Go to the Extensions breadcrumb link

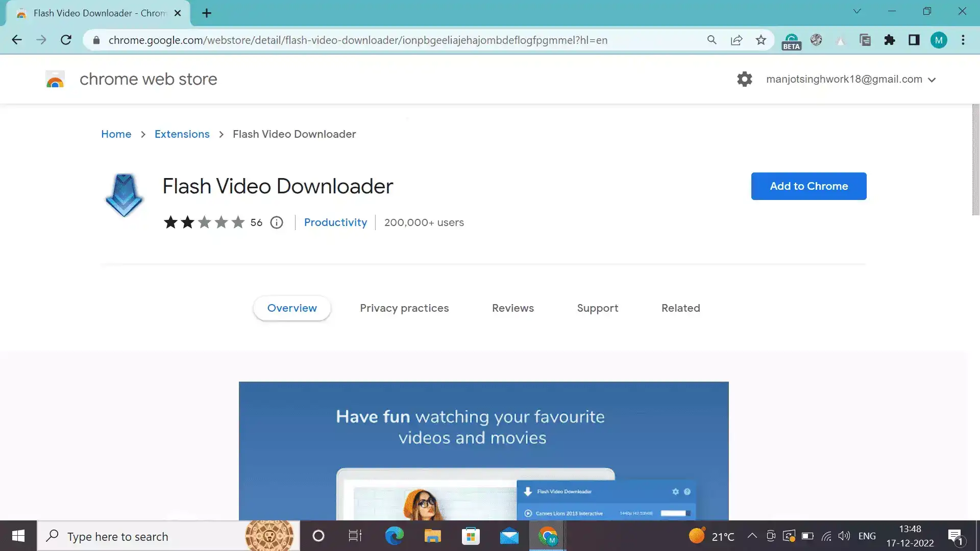tap(182, 134)
